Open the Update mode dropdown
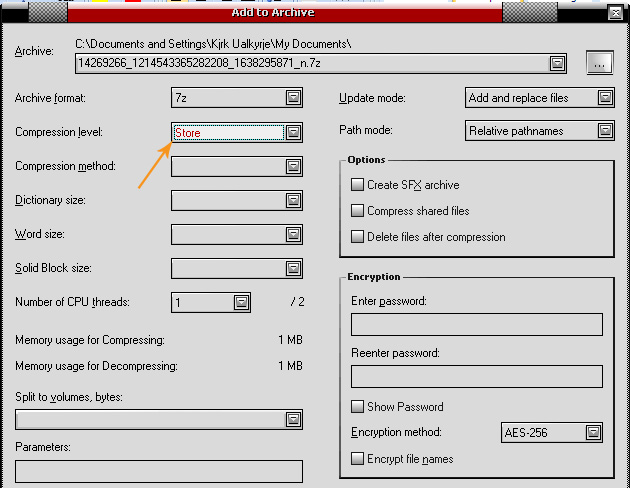This screenshot has height=488, width=630. pos(604,98)
